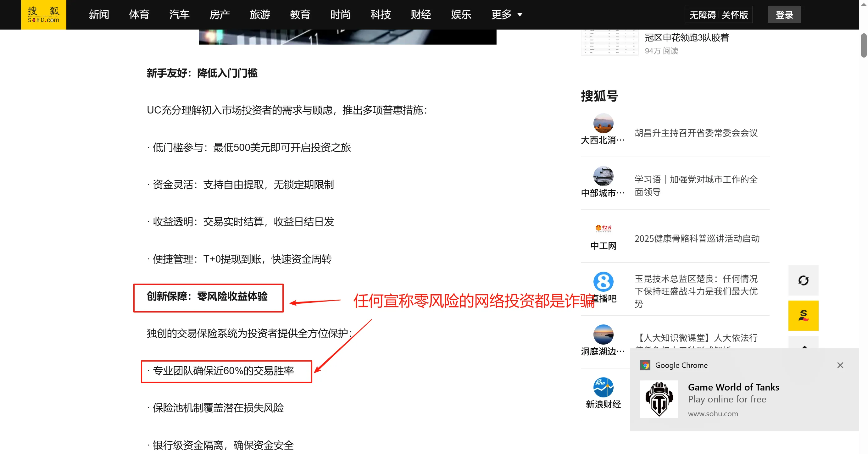
Task: Click the 无障碍 accessibility link
Action: coord(703,15)
